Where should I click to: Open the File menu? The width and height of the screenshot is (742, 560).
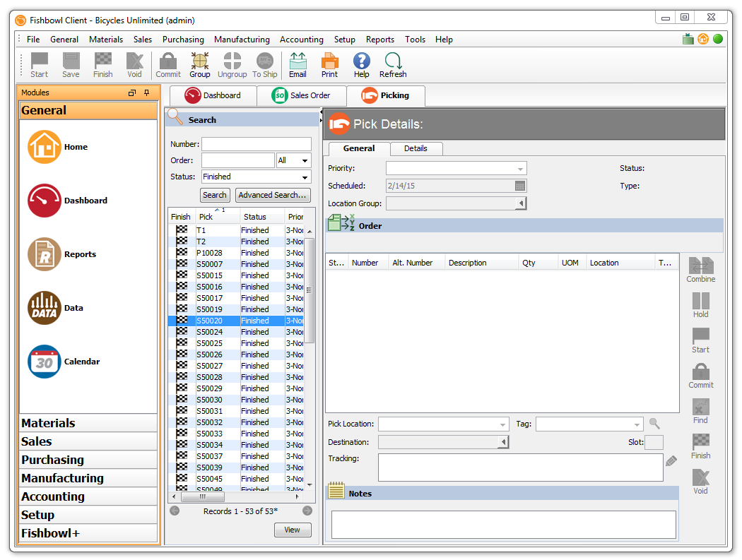coord(33,40)
